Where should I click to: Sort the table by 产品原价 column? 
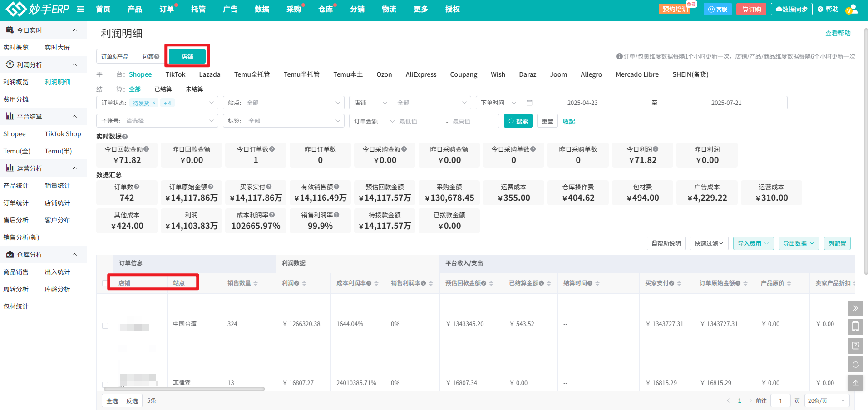point(789,283)
